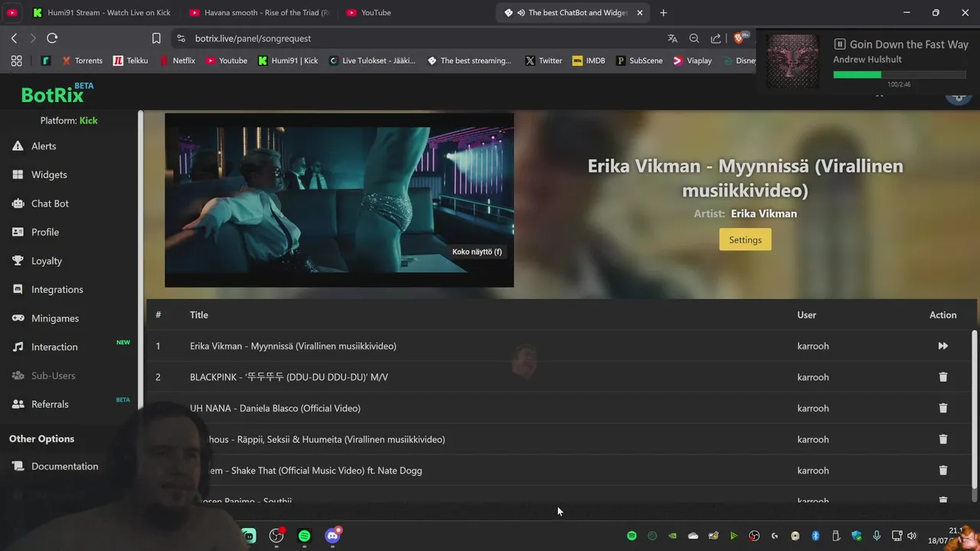Viewport: 980px width, 551px height.
Task: Bookmark this page icon
Action: pyautogui.click(x=156, y=38)
